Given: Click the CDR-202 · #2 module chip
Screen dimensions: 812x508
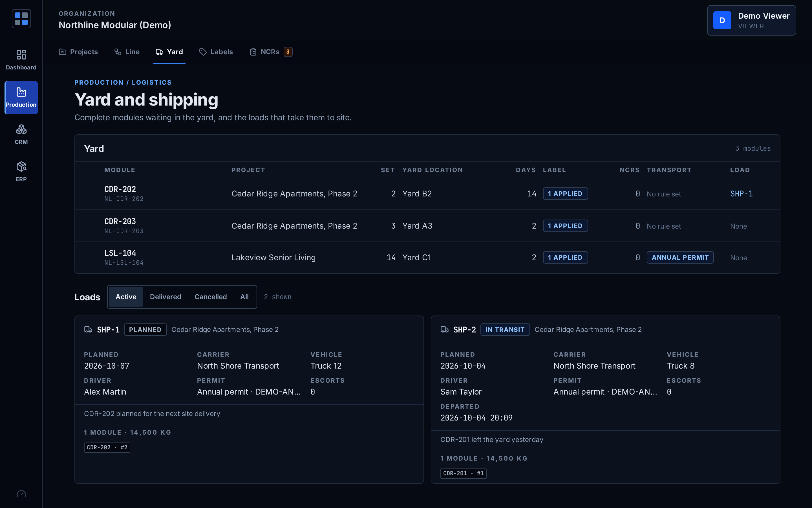Looking at the screenshot, I should click(107, 447).
